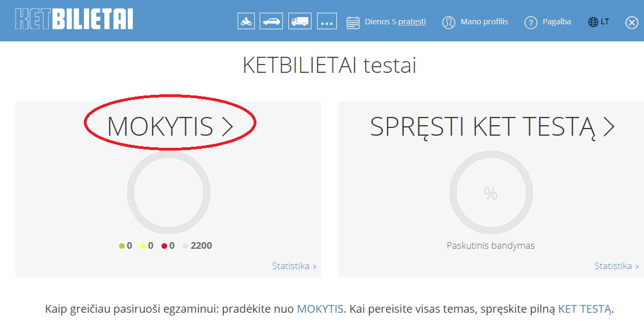Click the Mano profilis user icon
This screenshot has height=321, width=644.
pos(449,22)
